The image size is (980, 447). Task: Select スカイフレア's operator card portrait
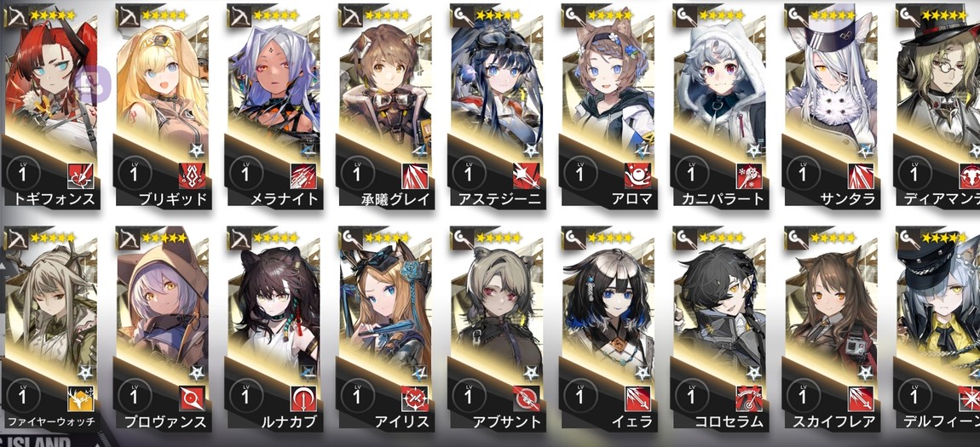pyautogui.click(x=831, y=304)
